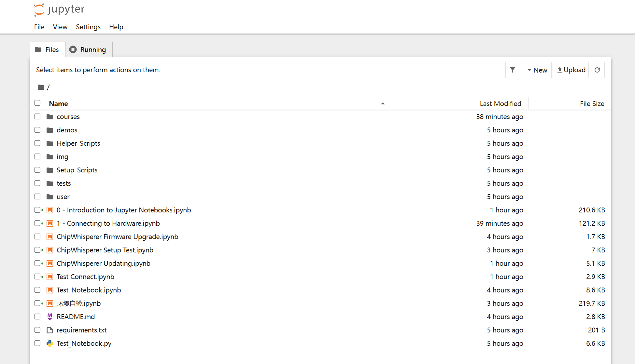Screen dimensions: 635x364
Task: Click the root folder breadcrumb icon
Action: [x=41, y=87]
